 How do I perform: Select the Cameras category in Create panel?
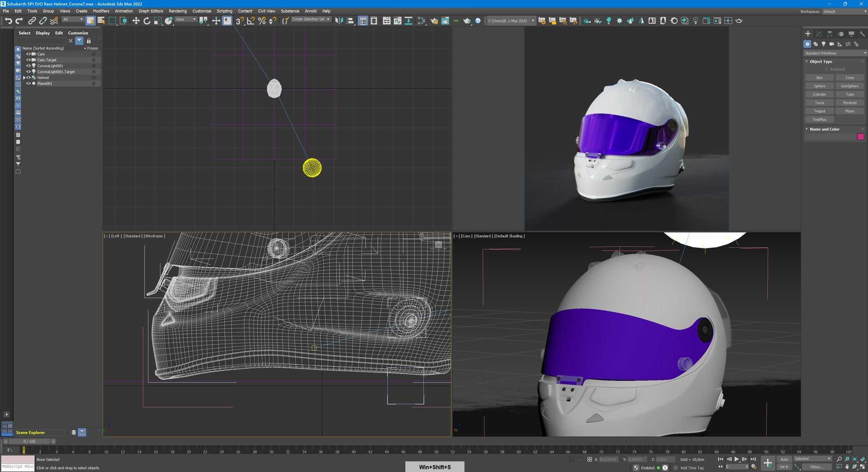832,44
